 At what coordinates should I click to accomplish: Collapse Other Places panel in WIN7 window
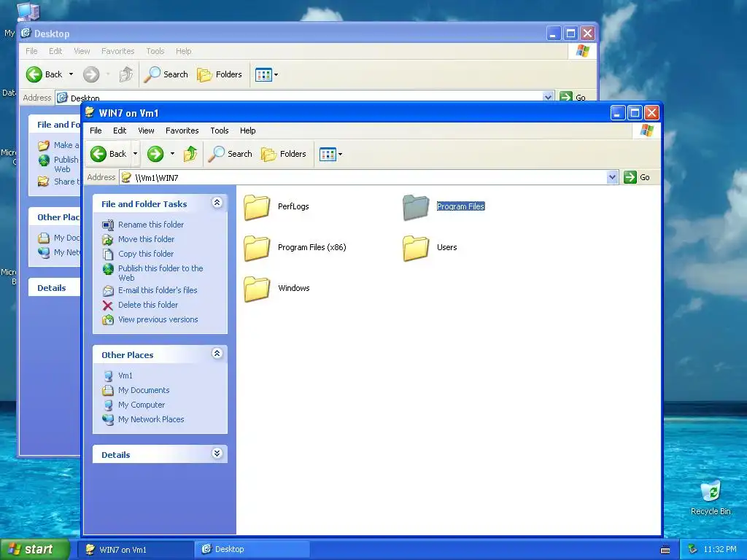pyautogui.click(x=217, y=354)
